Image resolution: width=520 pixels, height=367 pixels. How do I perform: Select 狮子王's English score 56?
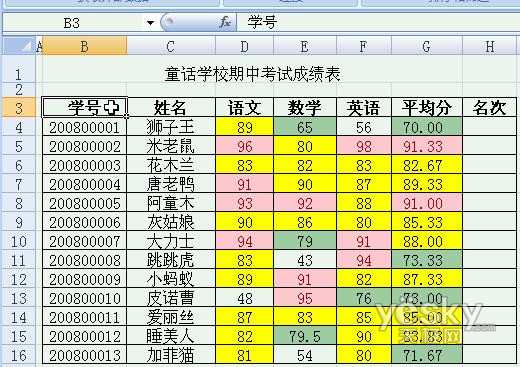point(364,127)
